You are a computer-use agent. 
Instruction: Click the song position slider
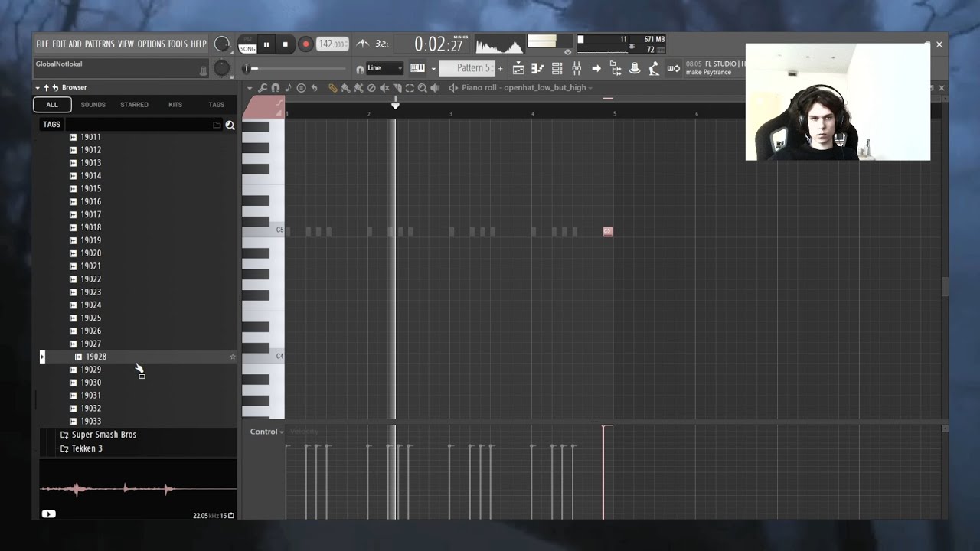(x=295, y=69)
